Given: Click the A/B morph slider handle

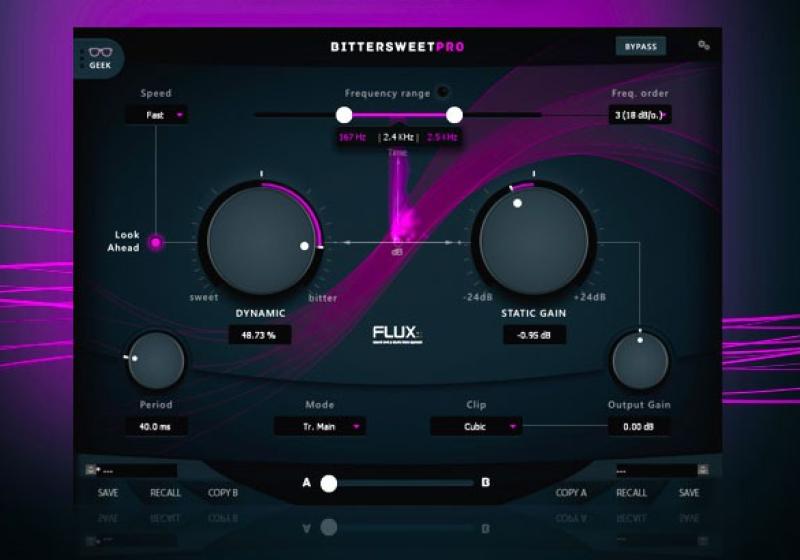Looking at the screenshot, I should (x=329, y=483).
